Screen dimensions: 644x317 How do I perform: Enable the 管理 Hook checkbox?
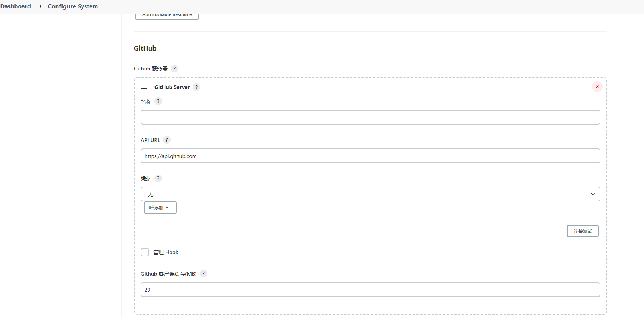click(x=145, y=252)
